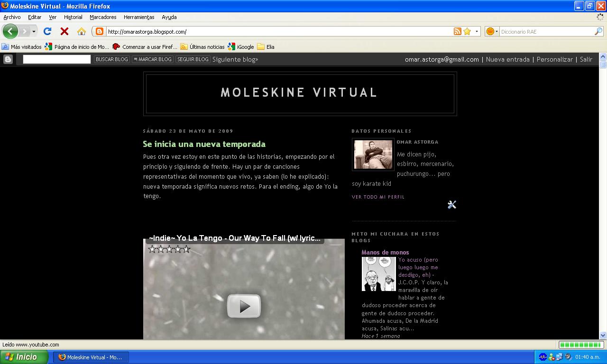Click VER TODO MI PERFIL link

[378, 197]
